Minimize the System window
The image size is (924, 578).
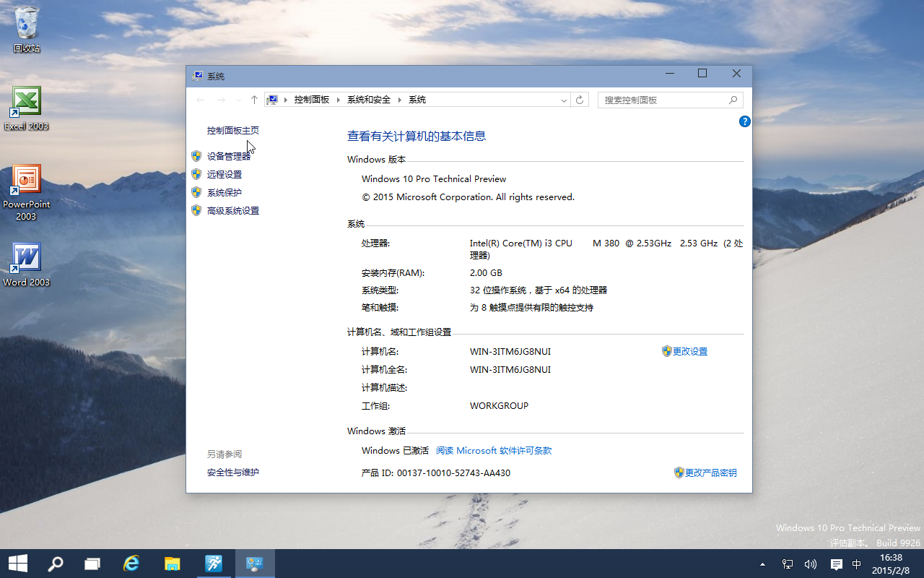669,74
